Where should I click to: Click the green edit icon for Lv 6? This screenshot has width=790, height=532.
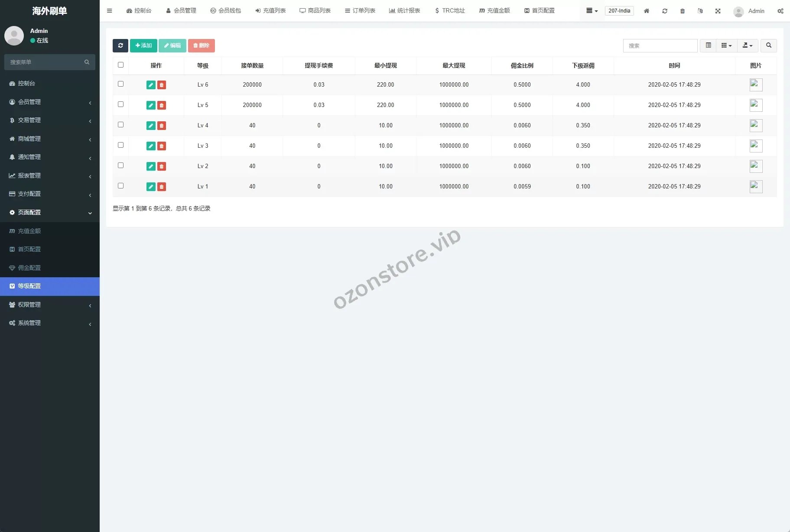[151, 85]
